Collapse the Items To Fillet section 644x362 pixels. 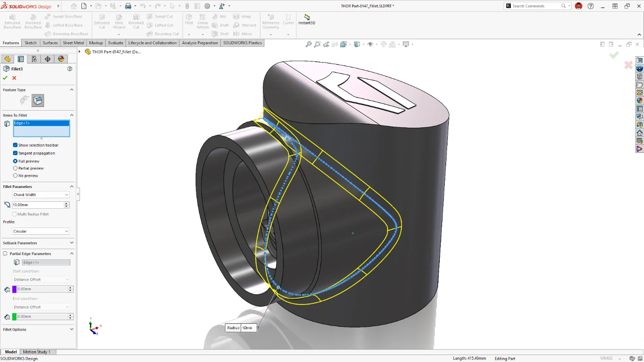pyautogui.click(x=72, y=115)
